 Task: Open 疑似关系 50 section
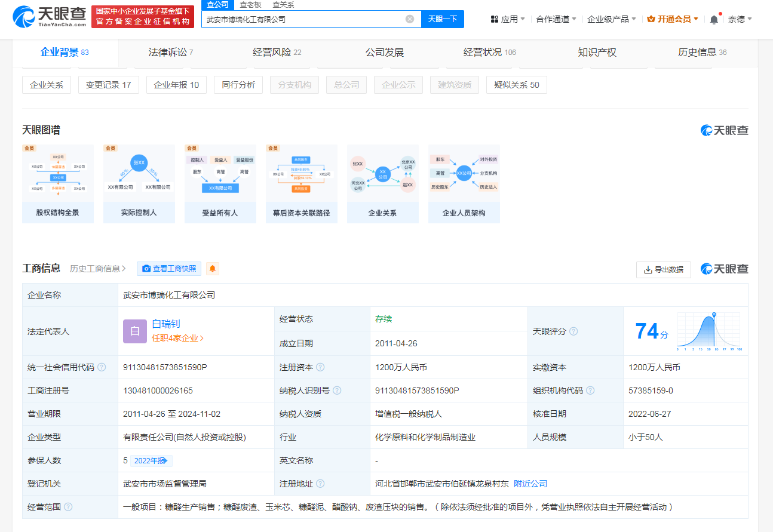click(x=517, y=85)
